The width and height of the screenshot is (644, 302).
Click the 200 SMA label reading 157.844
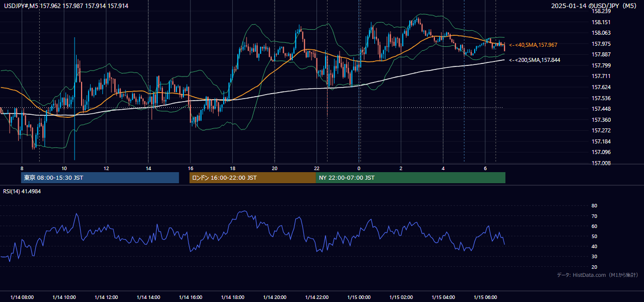coord(535,60)
